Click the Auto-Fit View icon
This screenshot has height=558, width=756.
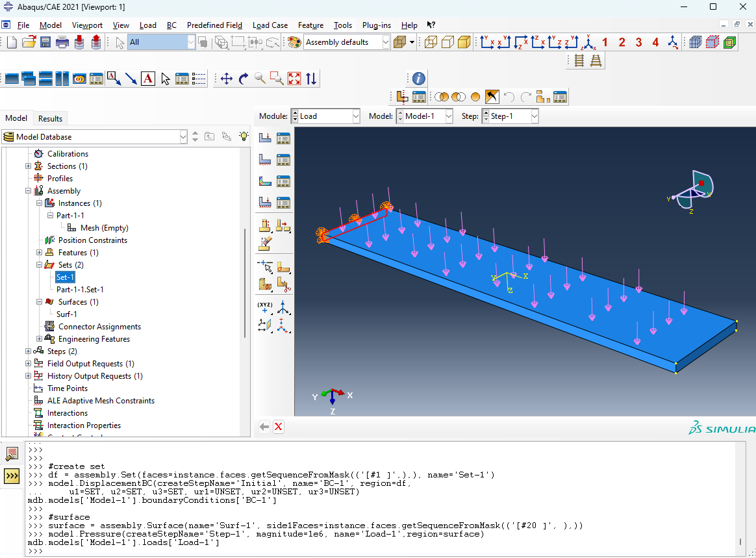click(294, 79)
